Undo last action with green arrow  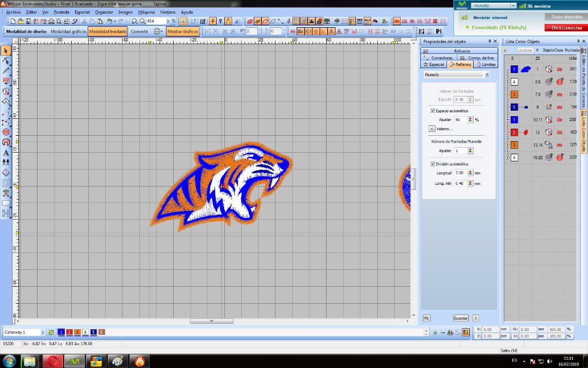pos(110,21)
